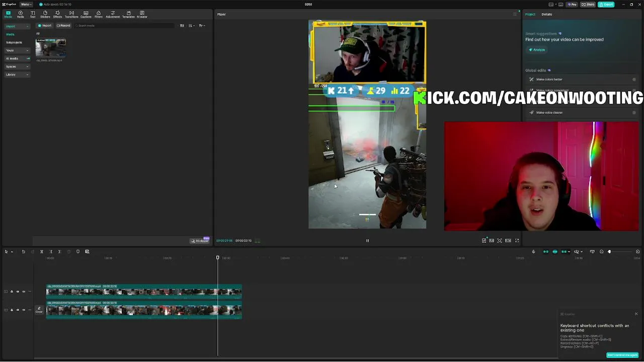This screenshot has height=362, width=644.
Task: Select the Media panel icon
Action: 8,14
